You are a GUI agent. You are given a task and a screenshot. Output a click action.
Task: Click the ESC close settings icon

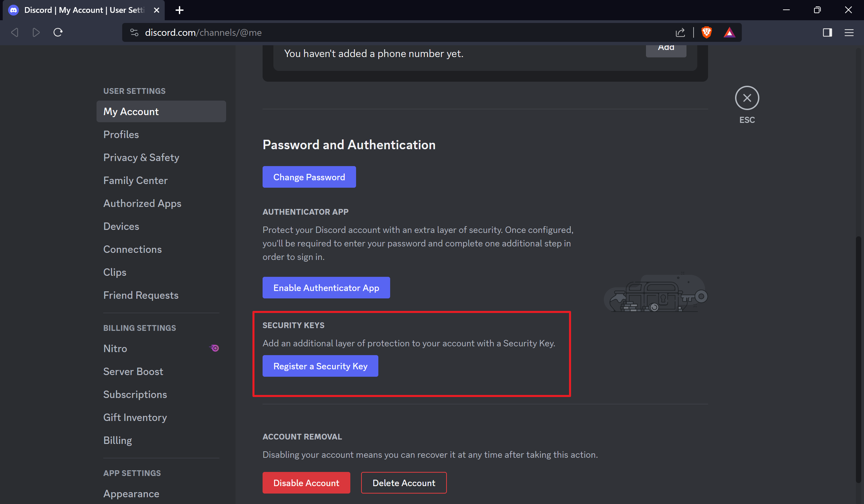pos(747,98)
